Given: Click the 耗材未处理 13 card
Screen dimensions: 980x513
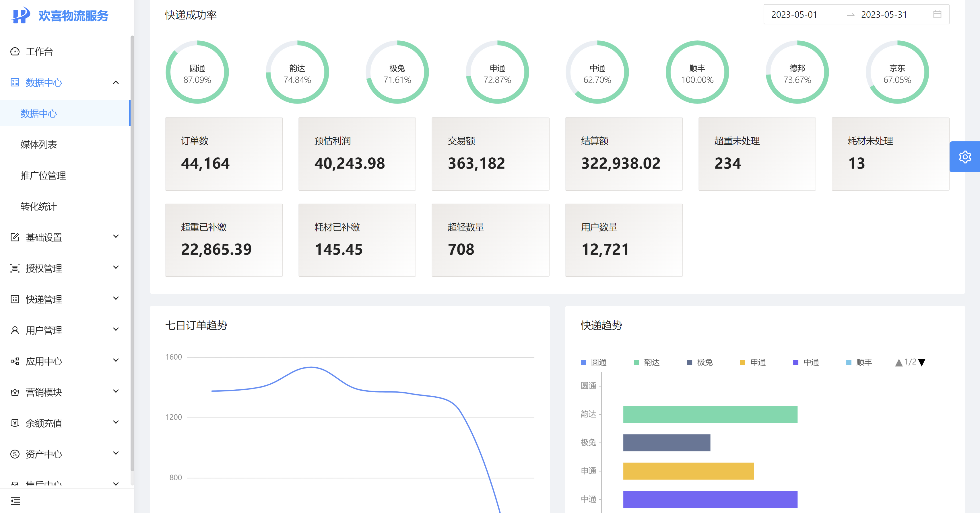Looking at the screenshot, I should [x=890, y=154].
